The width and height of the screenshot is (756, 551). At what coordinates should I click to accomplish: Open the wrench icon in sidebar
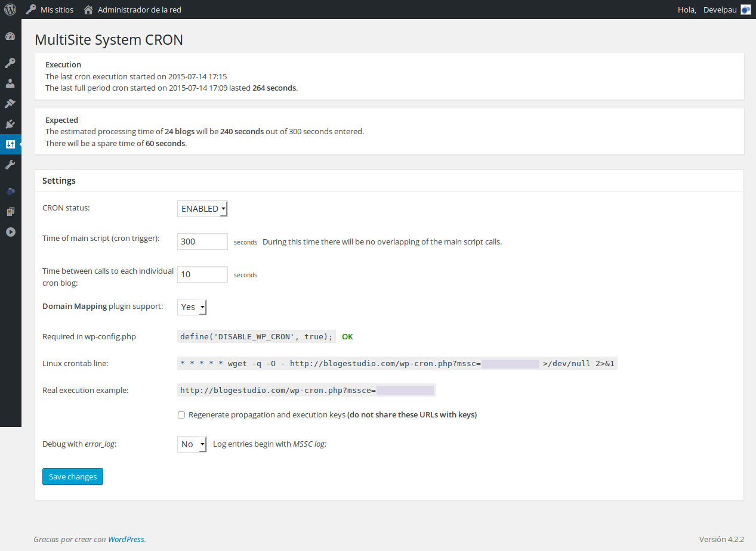tap(10, 165)
